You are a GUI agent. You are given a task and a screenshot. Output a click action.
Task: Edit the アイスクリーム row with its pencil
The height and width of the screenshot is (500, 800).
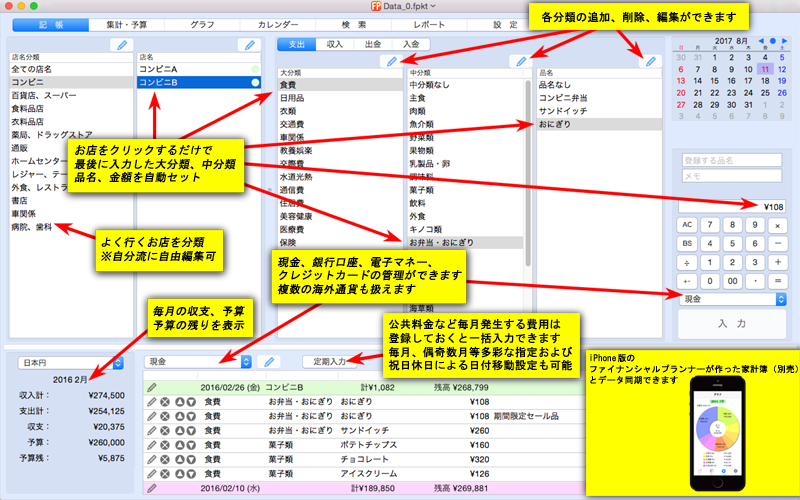[152, 473]
